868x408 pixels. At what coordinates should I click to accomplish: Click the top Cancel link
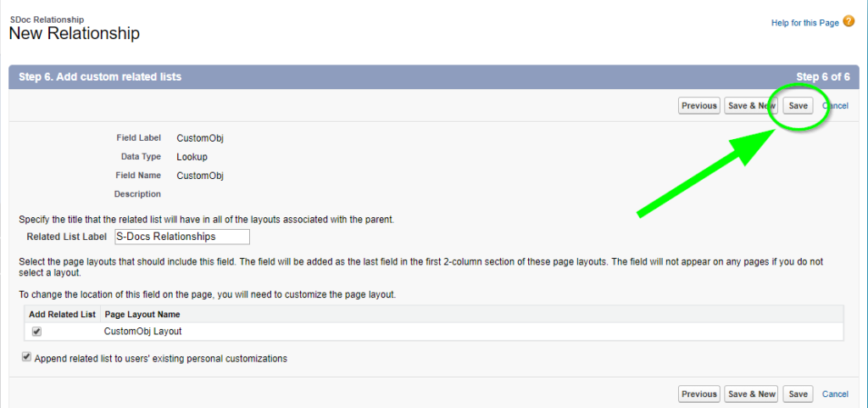pos(835,106)
